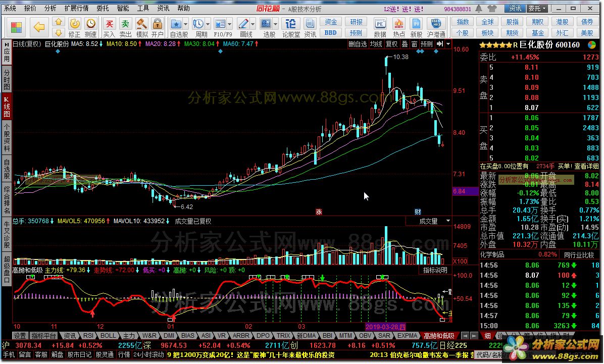Click the down arrow navigation icon

tap(59, 33)
